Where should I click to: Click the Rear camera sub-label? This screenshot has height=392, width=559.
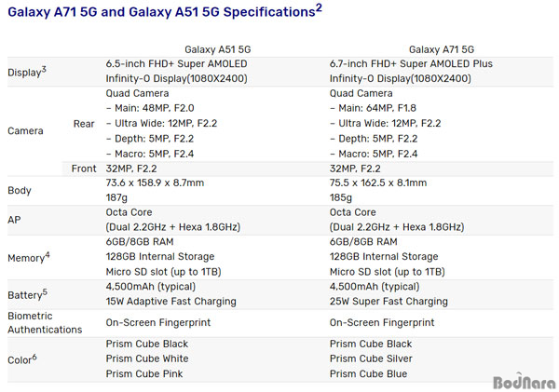point(84,124)
